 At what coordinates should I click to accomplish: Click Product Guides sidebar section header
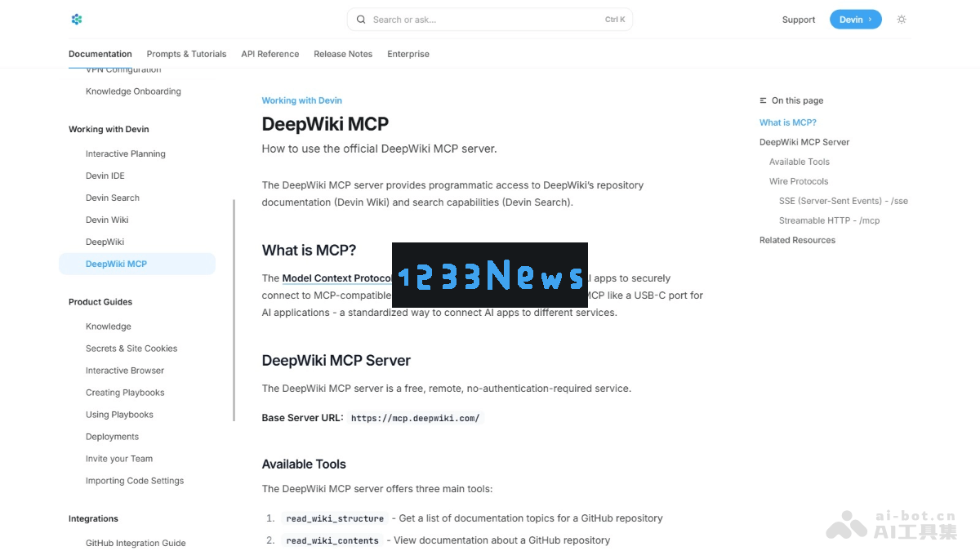pos(100,302)
